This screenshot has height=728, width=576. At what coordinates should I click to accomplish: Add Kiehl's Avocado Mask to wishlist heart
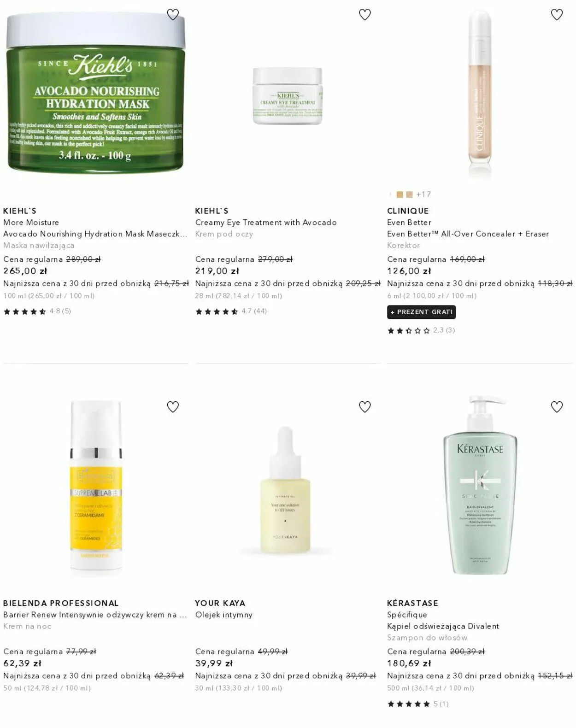(173, 15)
